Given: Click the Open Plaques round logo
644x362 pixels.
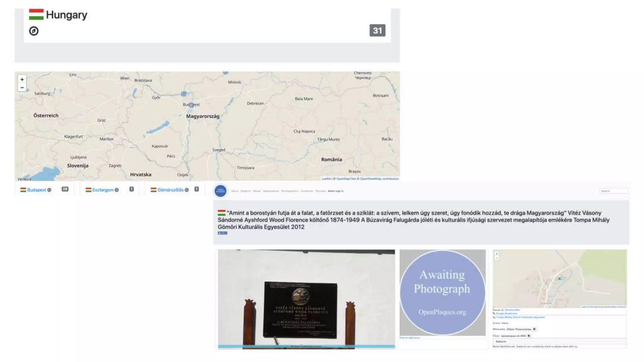Looking at the screenshot, I should tap(220, 191).
